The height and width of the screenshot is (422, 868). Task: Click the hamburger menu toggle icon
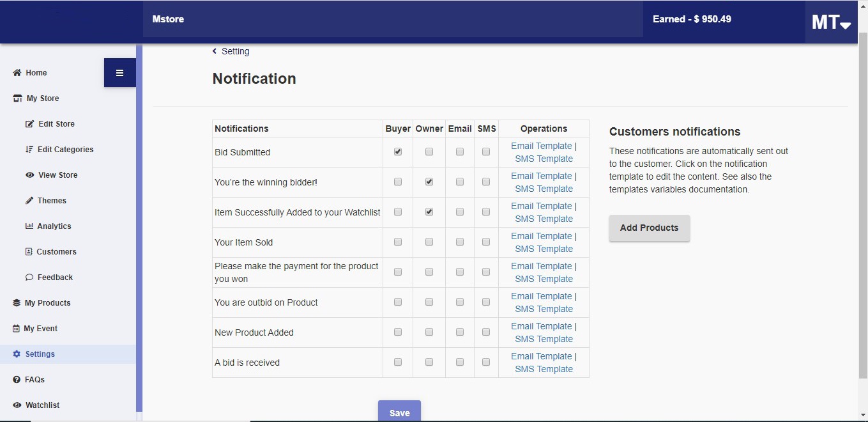(x=119, y=73)
